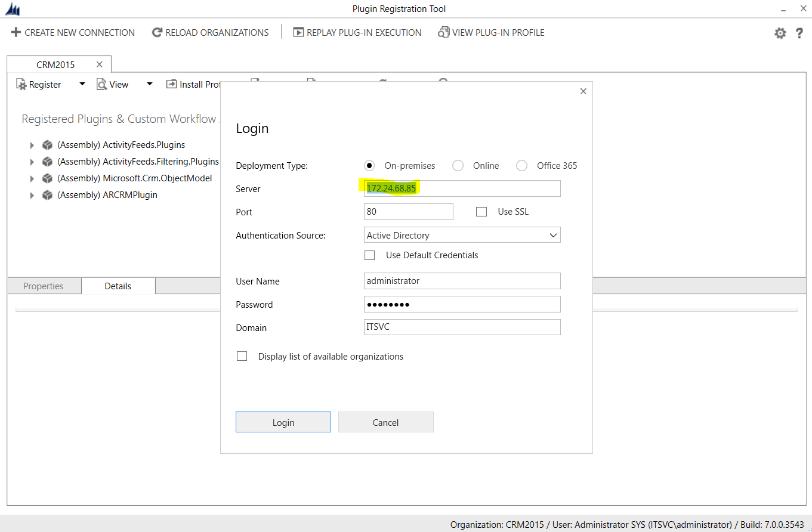Viewport: 812px width, 532px height.
Task: Click the Create New Connection plus icon
Action: (16, 32)
